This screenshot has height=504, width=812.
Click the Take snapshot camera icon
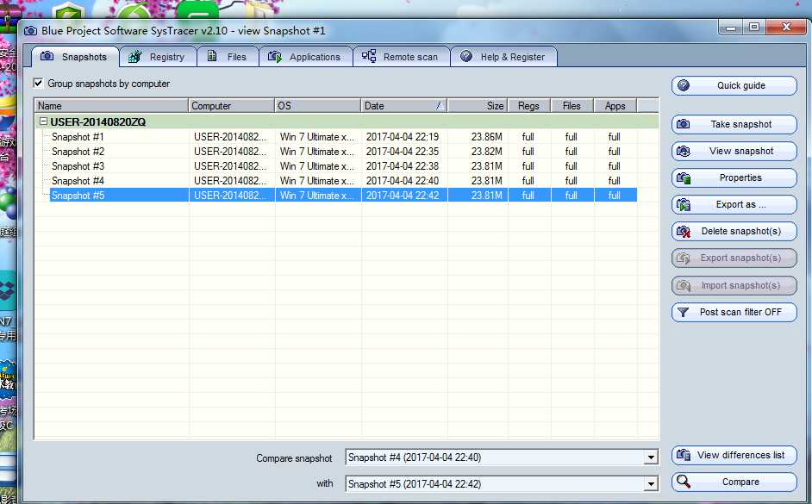click(x=684, y=124)
